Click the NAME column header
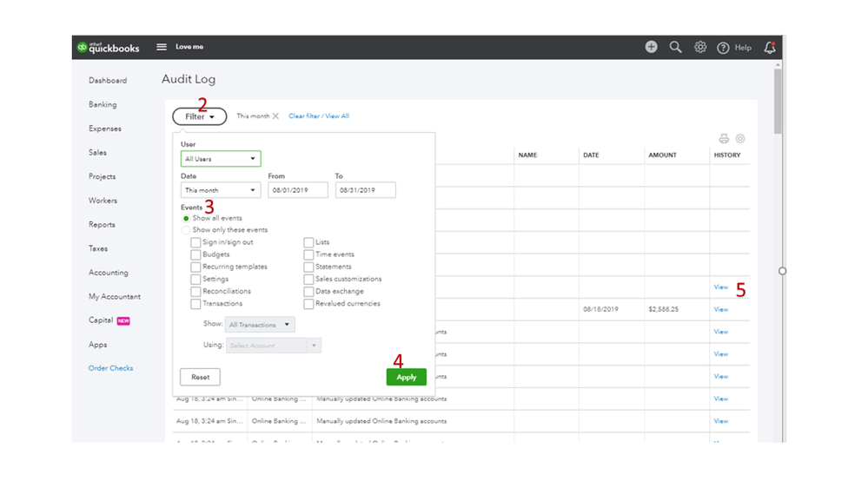The width and height of the screenshot is (868, 488). click(527, 155)
